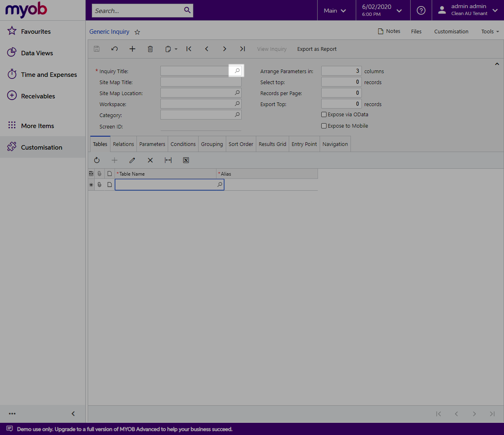Click the Select top records field
This screenshot has height=435, width=504.
341,82
